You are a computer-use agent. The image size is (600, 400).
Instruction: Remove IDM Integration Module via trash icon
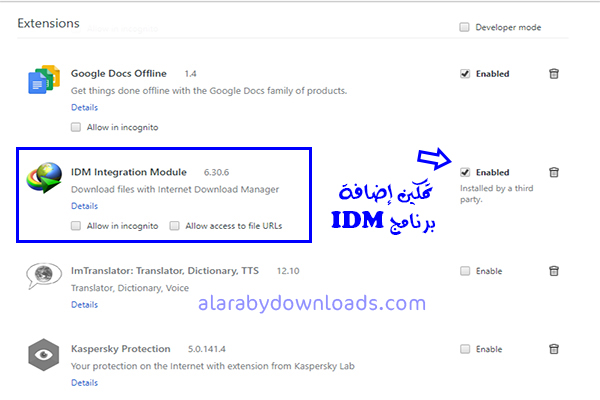(x=554, y=172)
